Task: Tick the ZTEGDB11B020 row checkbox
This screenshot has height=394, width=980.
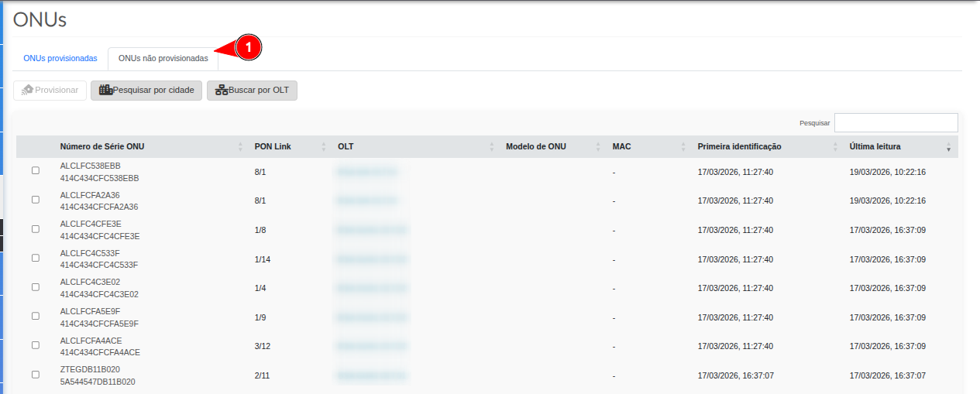Action: [36, 375]
